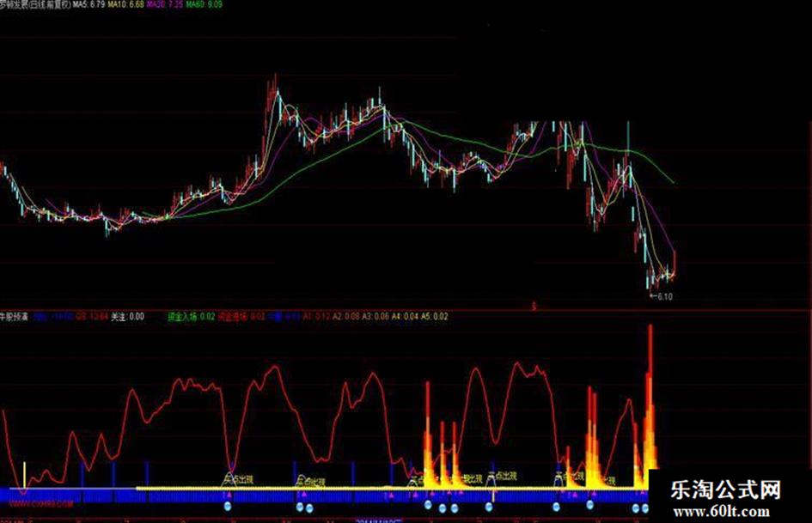This screenshot has width=812, height=523.
Task: Click the 关注: 0.00 indicator value
Action: click(x=128, y=316)
